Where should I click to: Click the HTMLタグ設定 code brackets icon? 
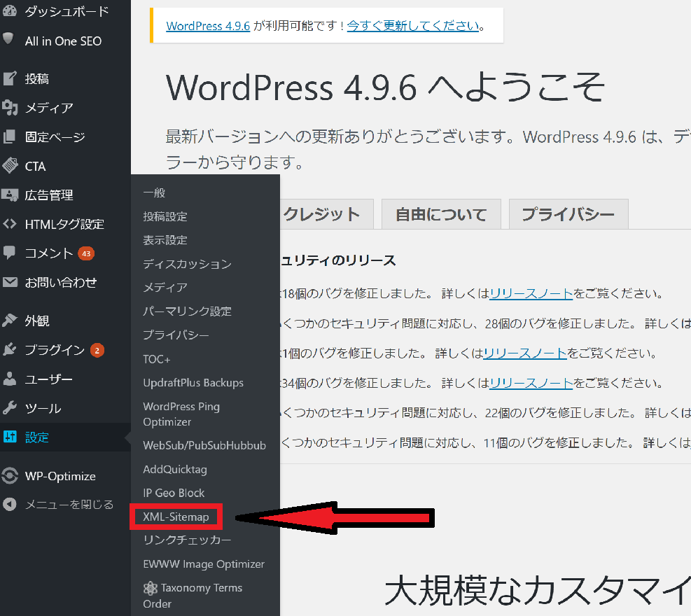(10, 224)
